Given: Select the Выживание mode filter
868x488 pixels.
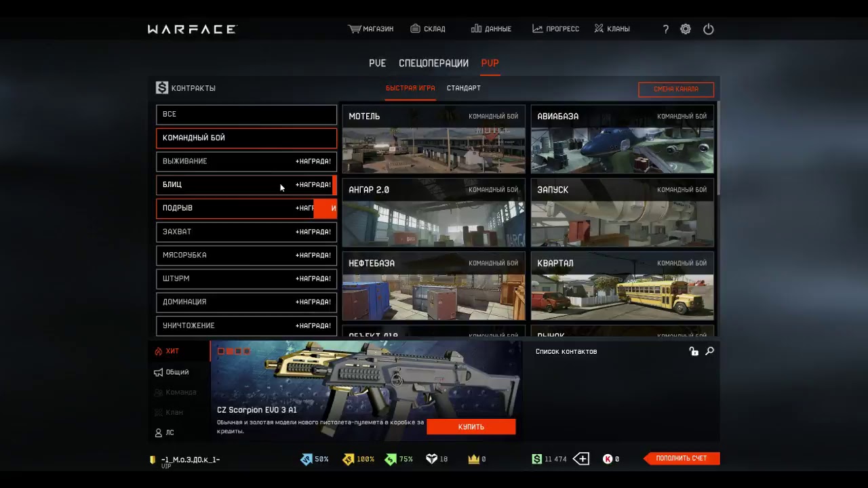Looking at the screenshot, I should coord(246,161).
